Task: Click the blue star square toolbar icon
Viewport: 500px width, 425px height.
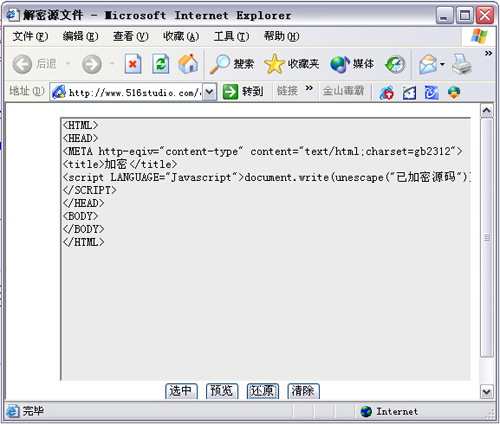Action: coord(409,92)
